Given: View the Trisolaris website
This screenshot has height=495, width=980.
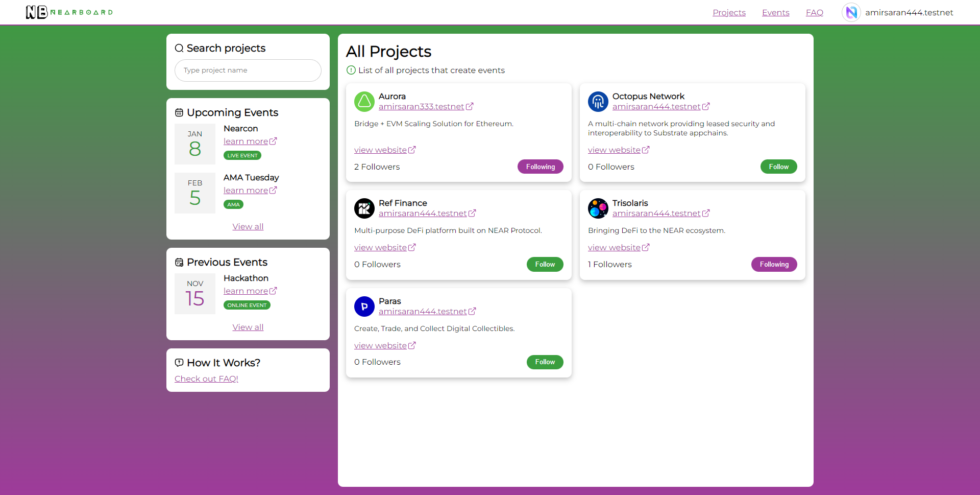Looking at the screenshot, I should coord(619,247).
